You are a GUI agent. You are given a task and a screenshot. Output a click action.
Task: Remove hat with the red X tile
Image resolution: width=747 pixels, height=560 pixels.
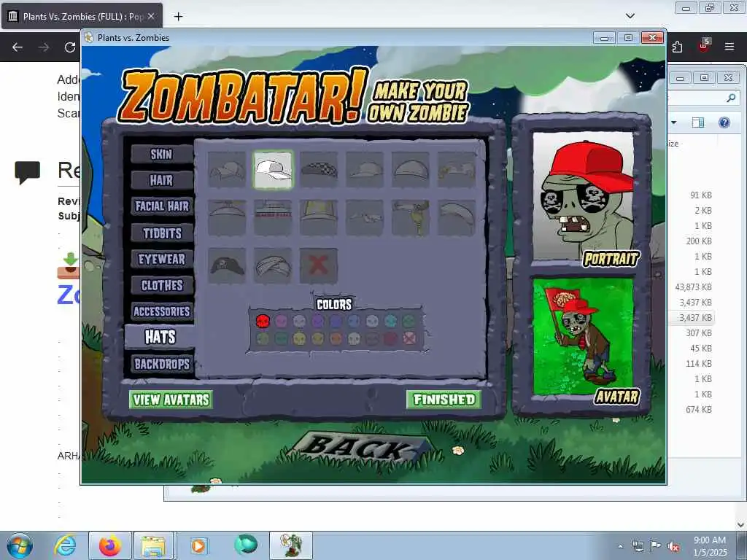(319, 265)
